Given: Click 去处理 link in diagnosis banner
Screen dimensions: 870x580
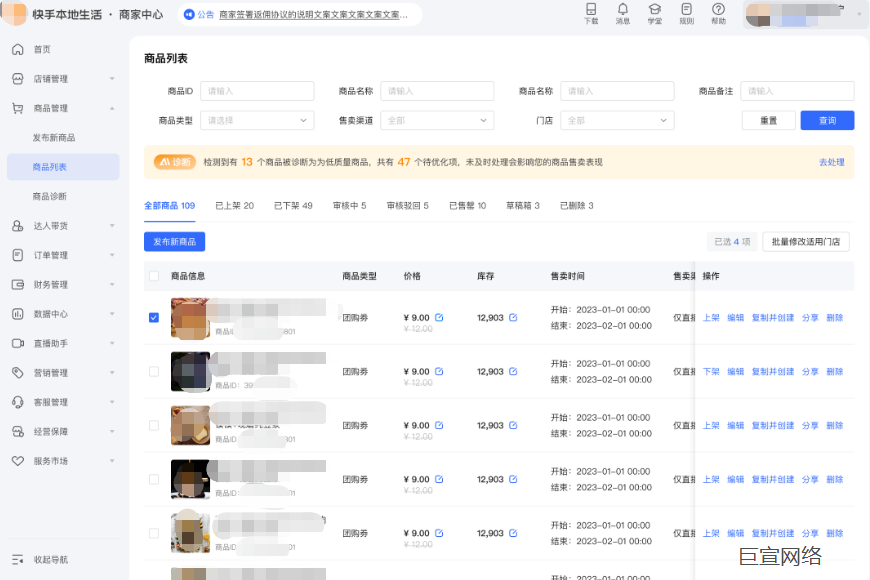Looking at the screenshot, I should (x=832, y=162).
